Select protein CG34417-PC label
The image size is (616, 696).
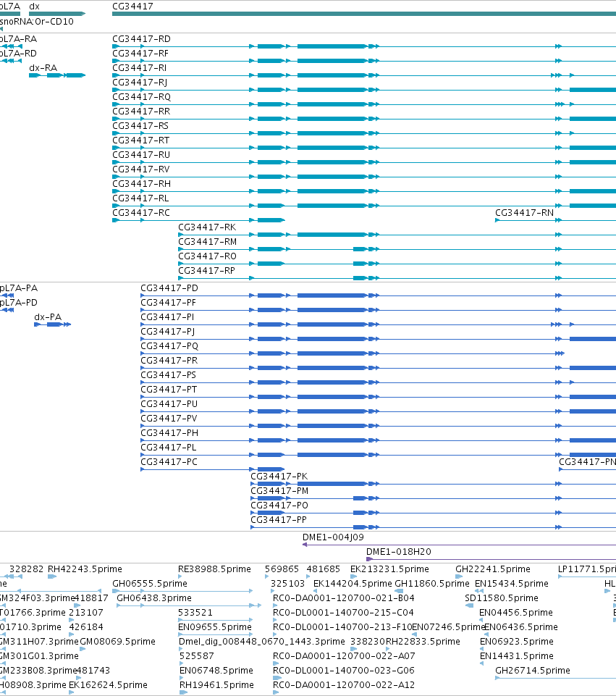pyautogui.click(x=169, y=461)
